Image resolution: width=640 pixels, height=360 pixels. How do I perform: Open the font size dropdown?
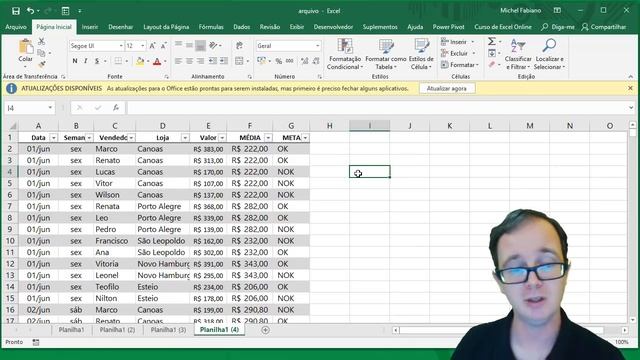142,46
